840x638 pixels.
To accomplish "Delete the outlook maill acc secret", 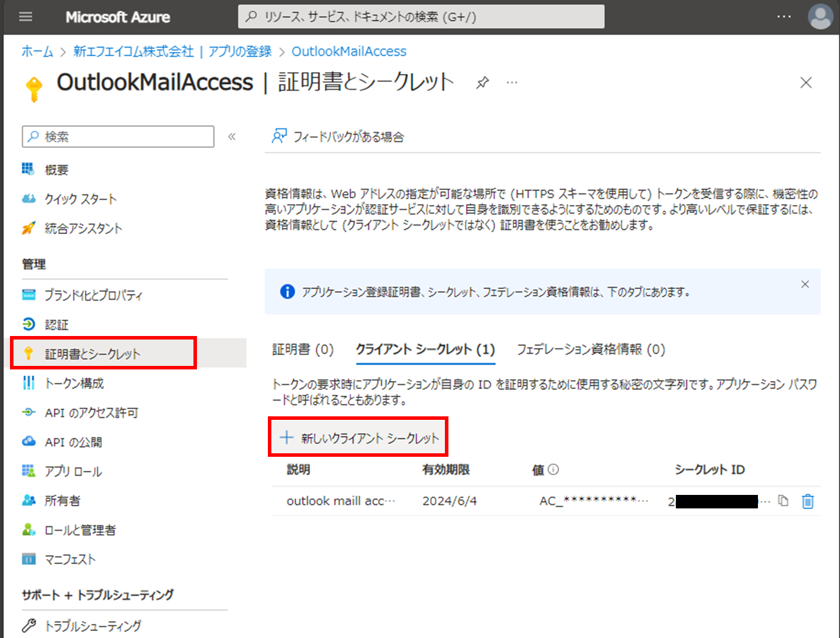I will coord(808,501).
